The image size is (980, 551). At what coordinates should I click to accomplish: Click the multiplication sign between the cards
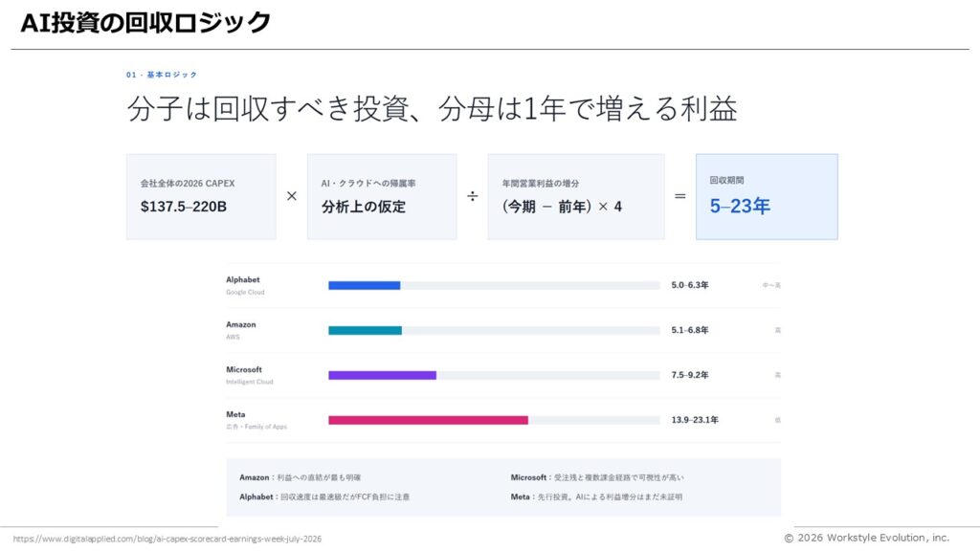click(x=291, y=196)
